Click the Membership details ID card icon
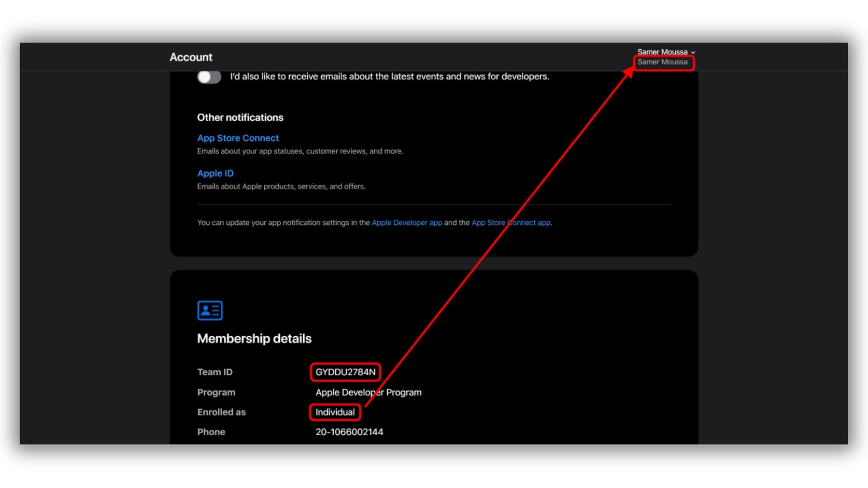 [x=210, y=310]
